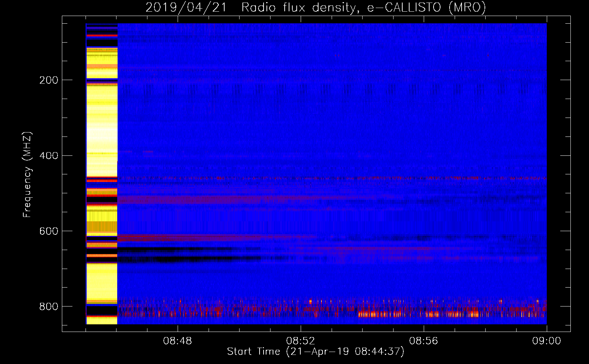The width and height of the screenshot is (589, 364).
Task: Select the 600 frequency tick label
Action: pos(49,232)
